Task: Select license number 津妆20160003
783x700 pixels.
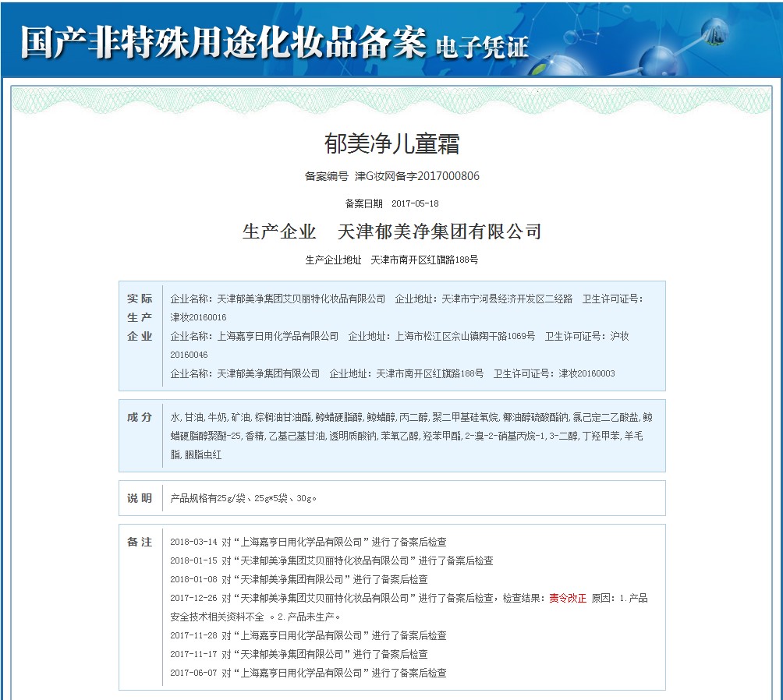Action: coord(586,373)
